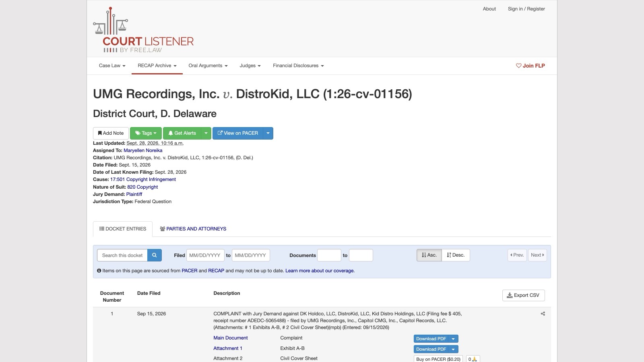The image size is (644, 362).
Task: Sort docket entries descending
Action: [456, 255]
